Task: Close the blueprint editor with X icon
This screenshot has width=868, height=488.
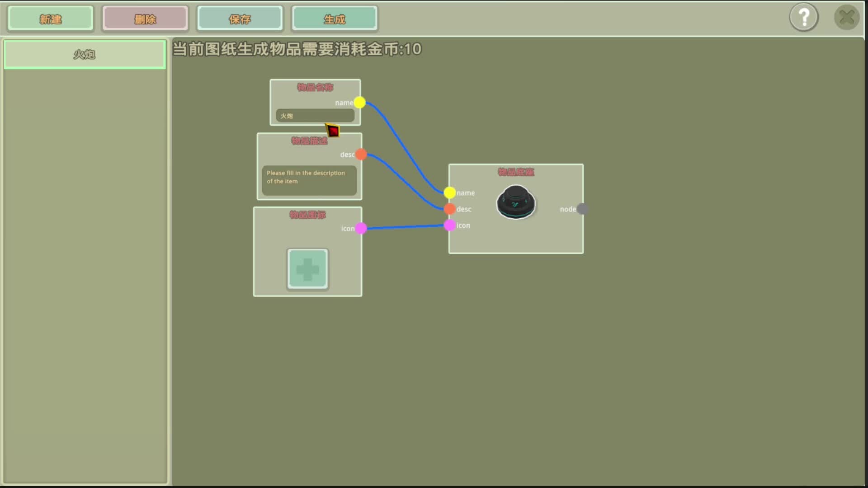Action: [x=846, y=18]
